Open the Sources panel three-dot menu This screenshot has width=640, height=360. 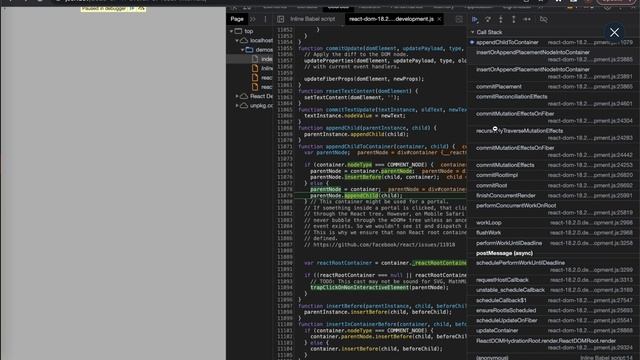265,19
